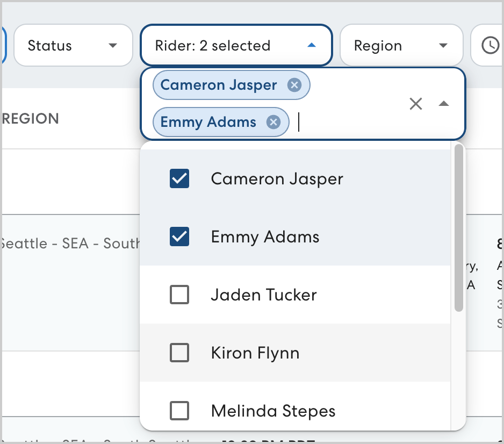Tick the Melinda Stepes checkbox
This screenshot has width=504, height=444.
point(179,411)
